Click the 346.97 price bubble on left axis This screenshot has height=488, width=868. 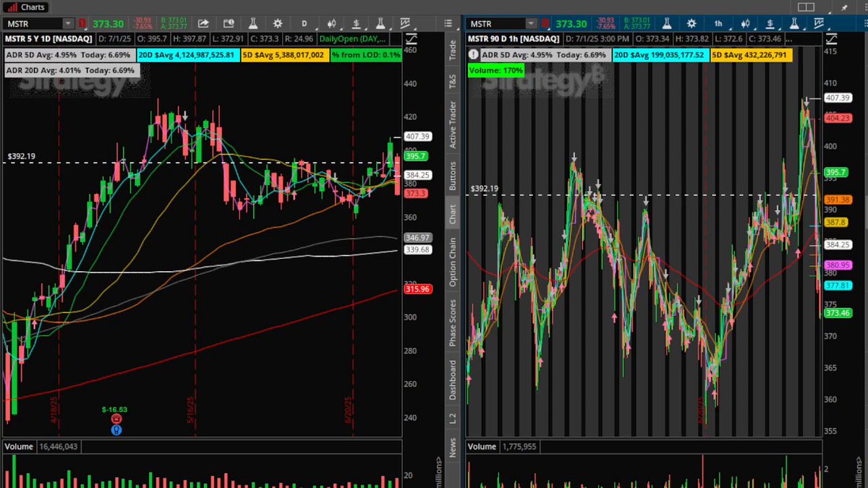[x=417, y=237]
